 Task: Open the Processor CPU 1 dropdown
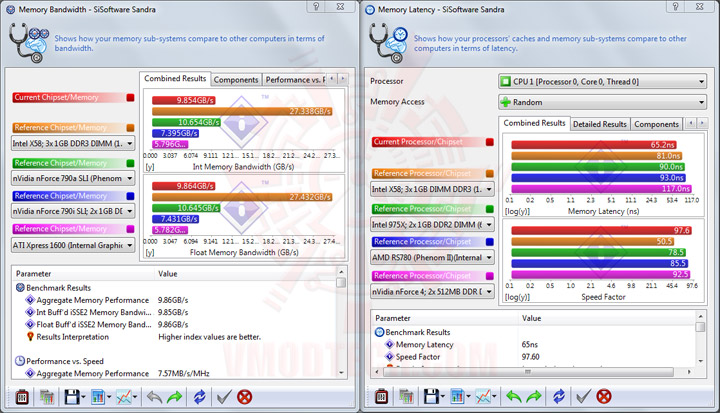[x=602, y=82]
